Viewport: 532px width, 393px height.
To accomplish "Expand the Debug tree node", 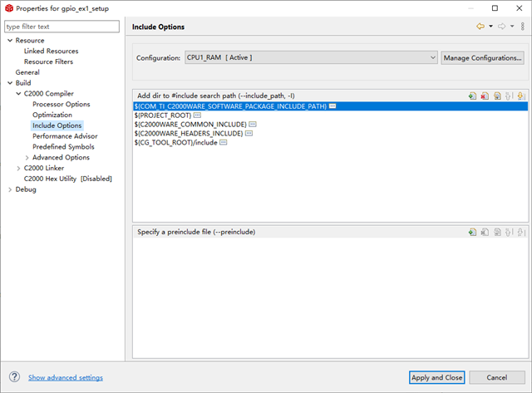I will pyautogui.click(x=10, y=189).
